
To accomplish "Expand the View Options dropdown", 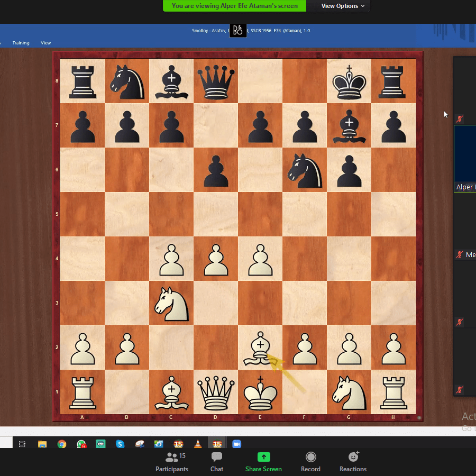I will pos(343,6).
